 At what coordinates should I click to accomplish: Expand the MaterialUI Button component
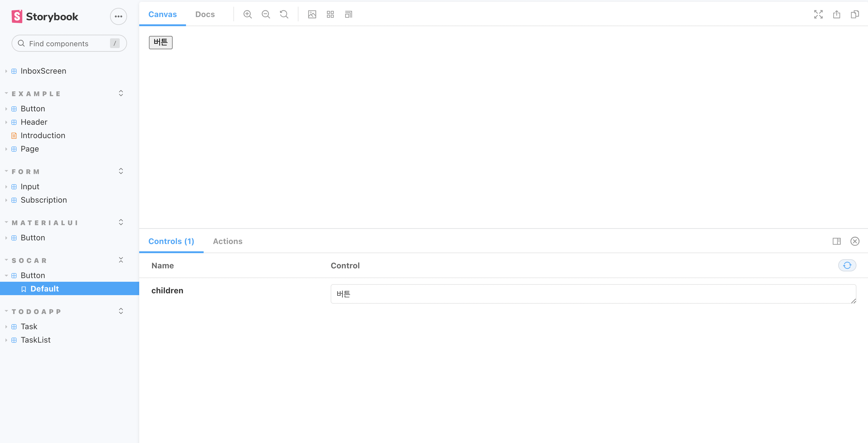33,238
